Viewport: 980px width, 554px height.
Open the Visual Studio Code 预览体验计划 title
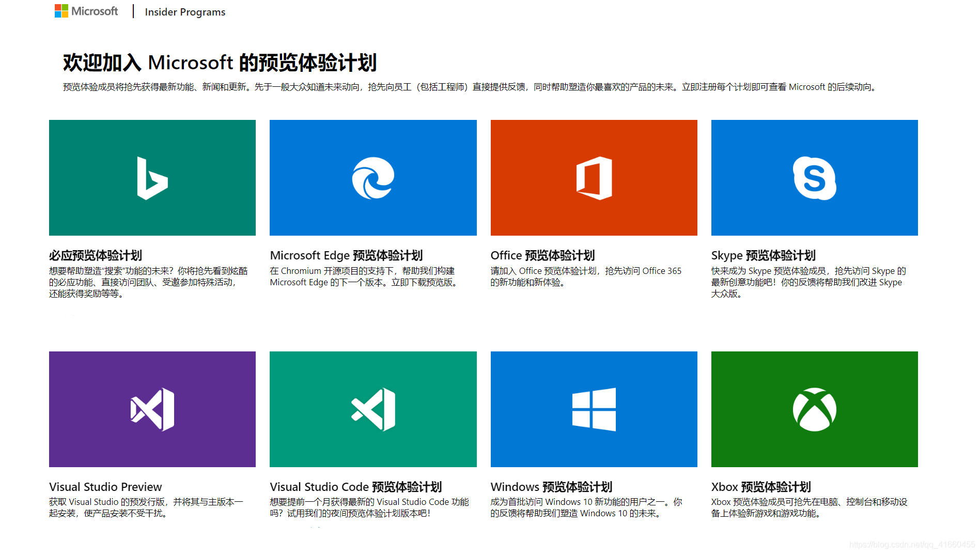[355, 487]
